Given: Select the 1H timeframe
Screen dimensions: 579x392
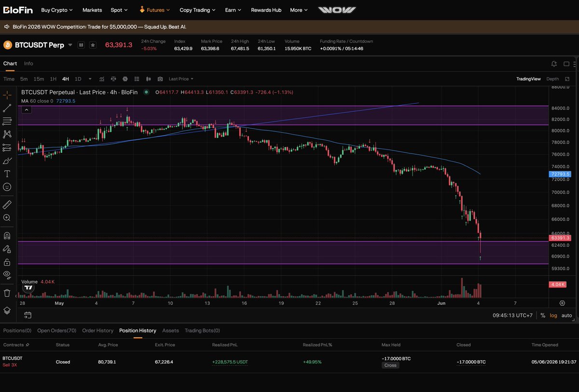Looking at the screenshot, I should pyautogui.click(x=53, y=79).
